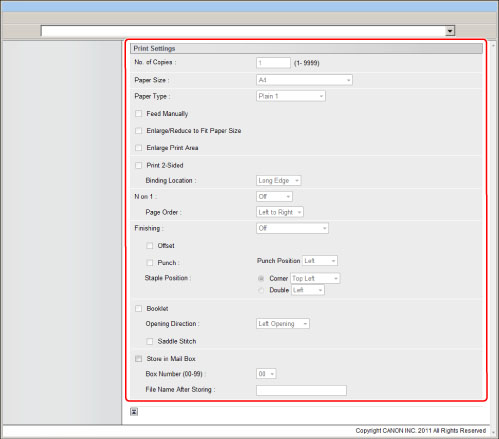Toggle the Offset checkbox
Screen dimensions: 499x439
click(150, 246)
